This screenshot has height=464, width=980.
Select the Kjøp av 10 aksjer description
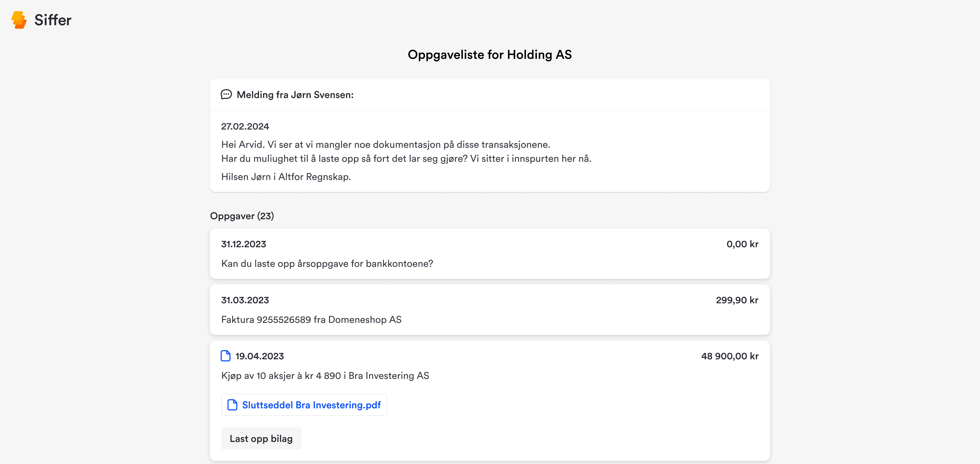click(x=325, y=376)
